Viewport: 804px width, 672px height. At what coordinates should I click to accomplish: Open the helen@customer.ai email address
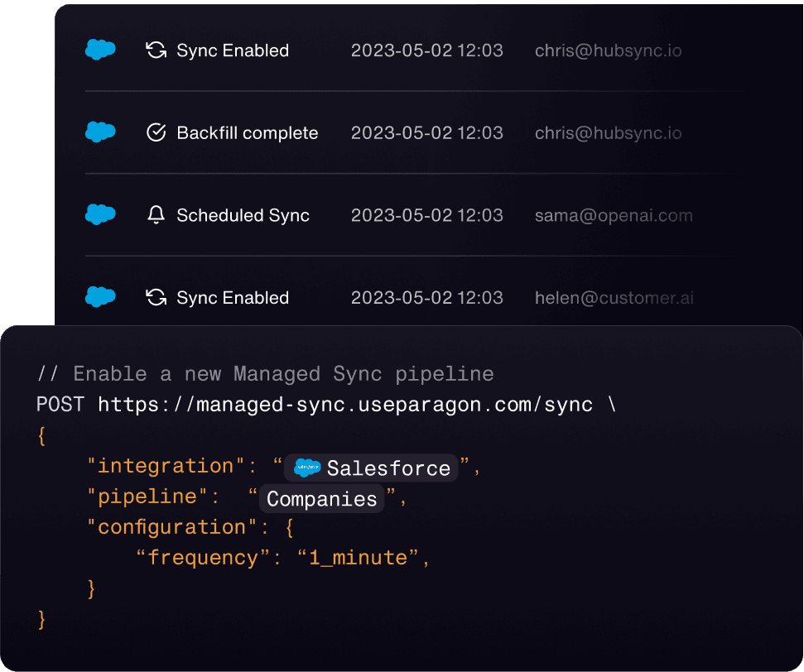coord(614,298)
